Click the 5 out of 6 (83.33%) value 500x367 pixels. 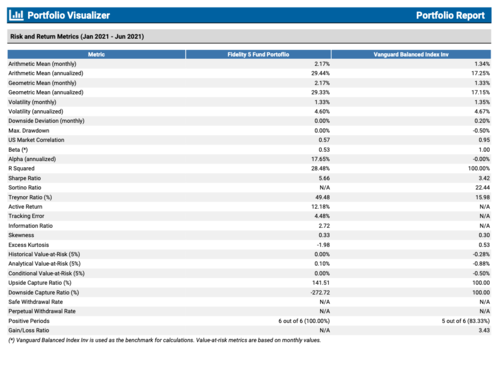466,321
